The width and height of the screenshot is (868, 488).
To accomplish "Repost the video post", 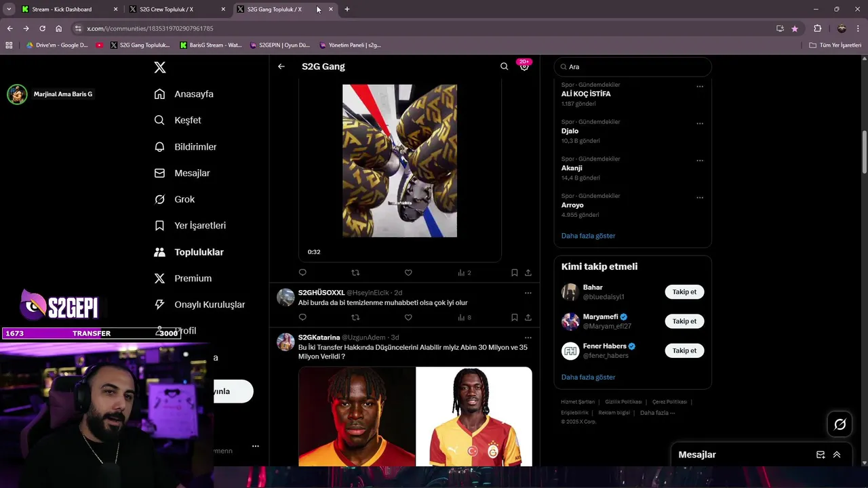I will pyautogui.click(x=355, y=272).
